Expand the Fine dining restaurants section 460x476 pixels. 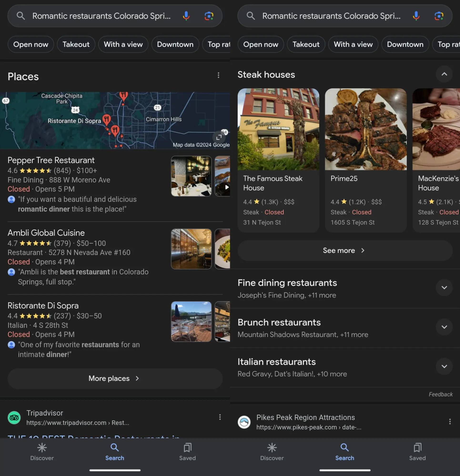click(444, 288)
